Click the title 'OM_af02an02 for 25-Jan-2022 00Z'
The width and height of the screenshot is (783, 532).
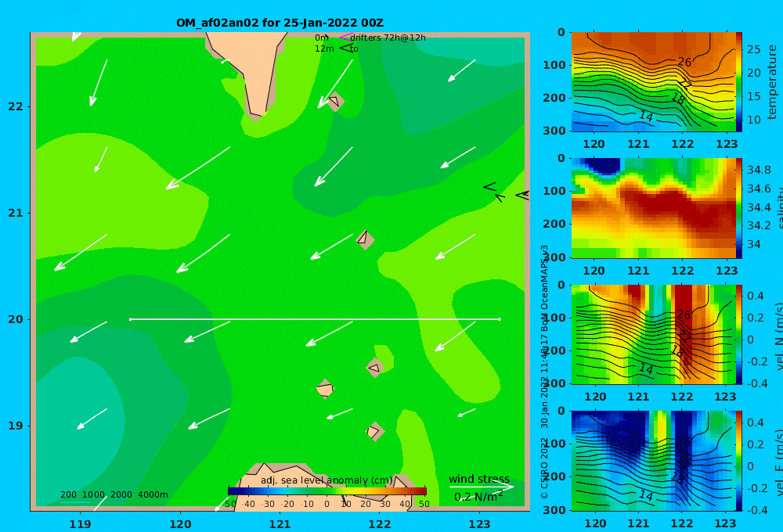click(x=280, y=23)
